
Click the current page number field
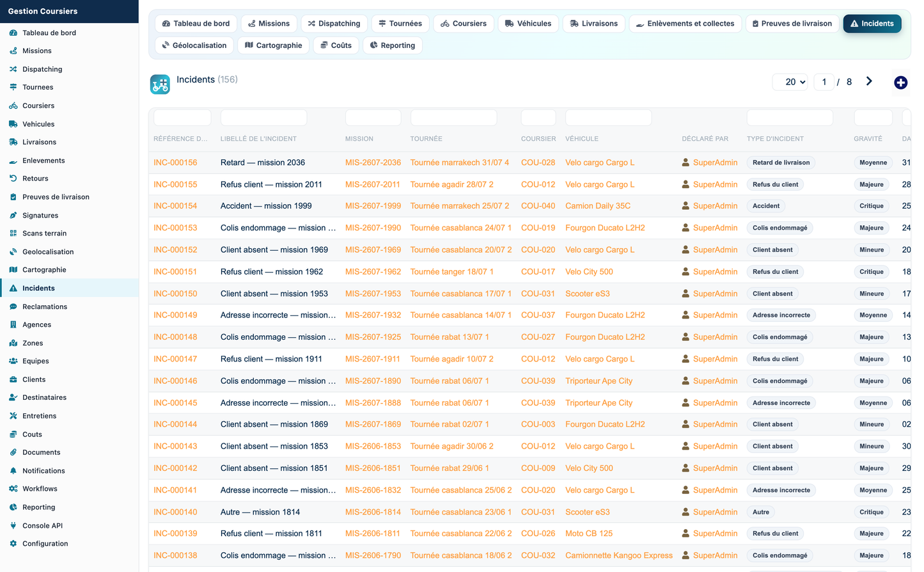(x=824, y=82)
